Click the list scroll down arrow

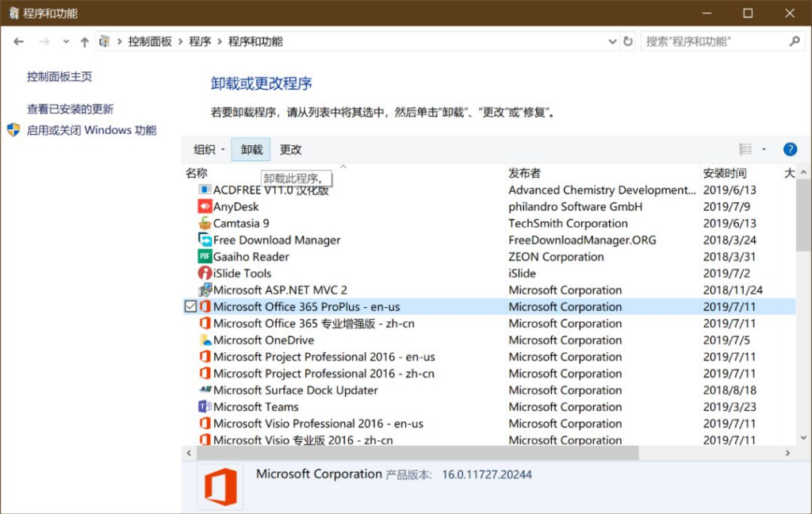click(x=803, y=438)
